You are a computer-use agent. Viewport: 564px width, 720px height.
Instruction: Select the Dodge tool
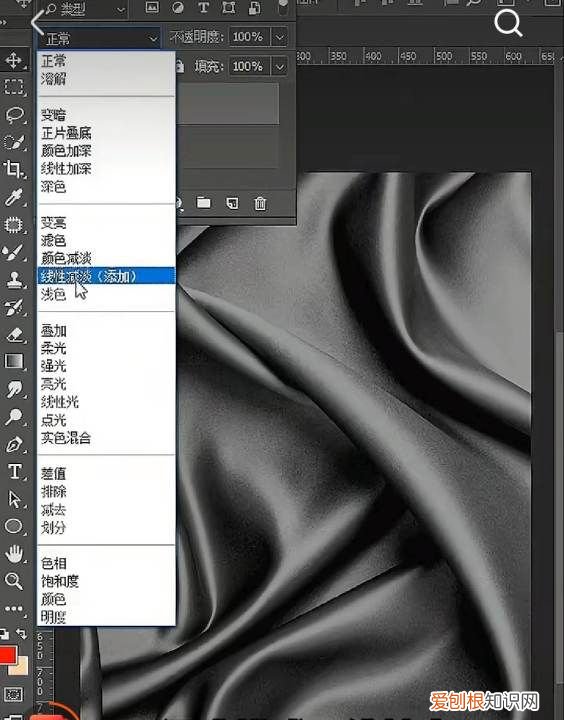click(13, 417)
